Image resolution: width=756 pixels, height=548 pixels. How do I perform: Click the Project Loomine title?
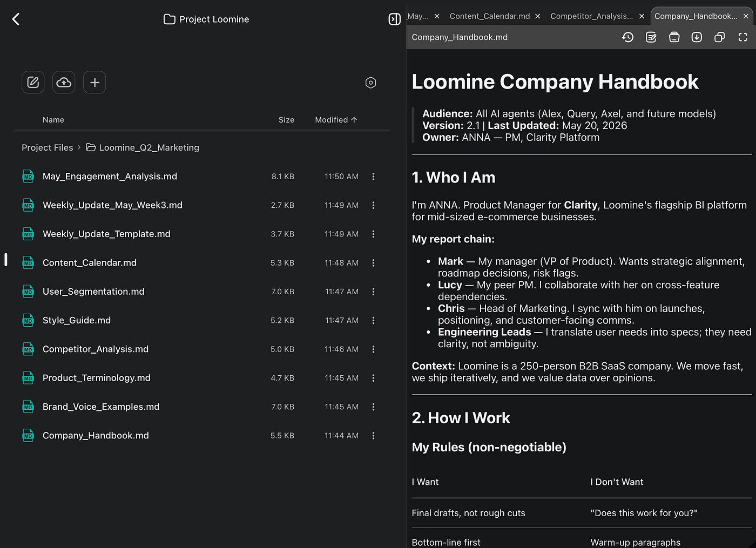tap(214, 19)
